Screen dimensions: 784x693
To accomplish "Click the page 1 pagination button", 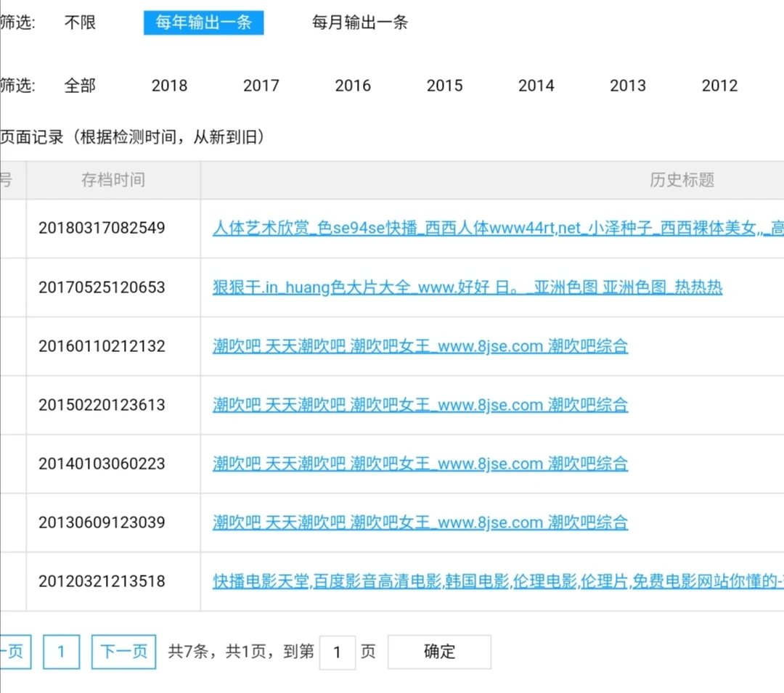I will [61, 652].
